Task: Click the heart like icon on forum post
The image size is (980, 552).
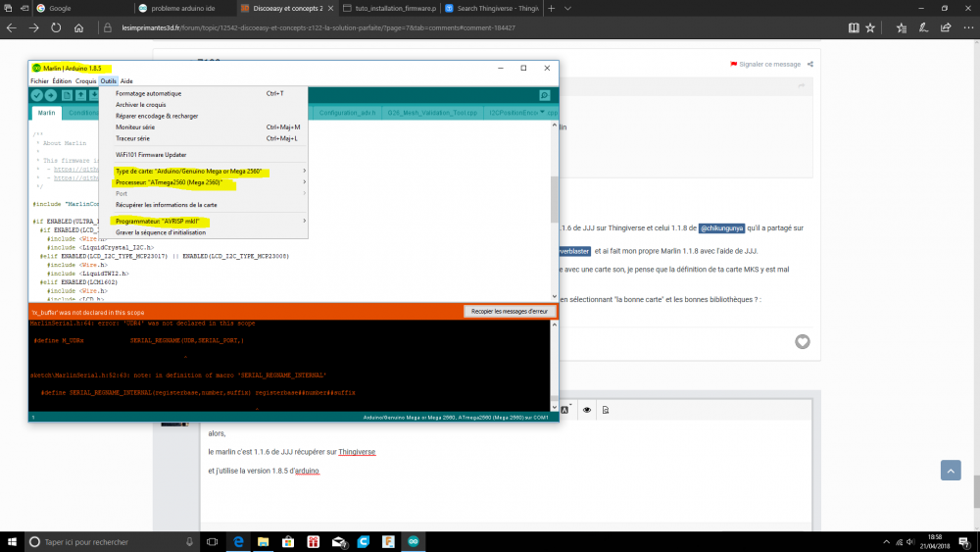Action: click(803, 341)
